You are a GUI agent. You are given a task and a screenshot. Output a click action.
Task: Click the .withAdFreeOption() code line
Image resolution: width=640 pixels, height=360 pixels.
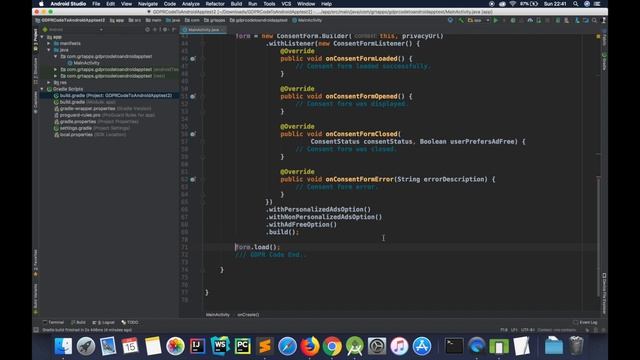coord(302,224)
